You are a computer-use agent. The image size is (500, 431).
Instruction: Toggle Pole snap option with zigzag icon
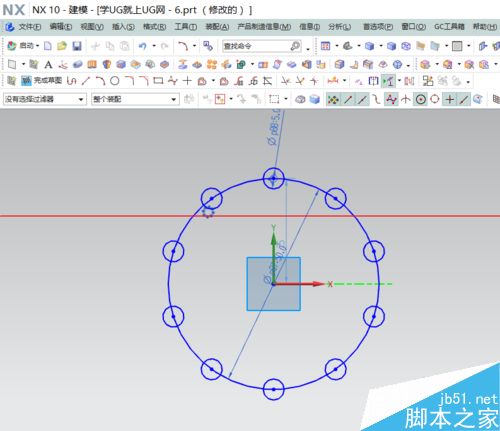391,99
